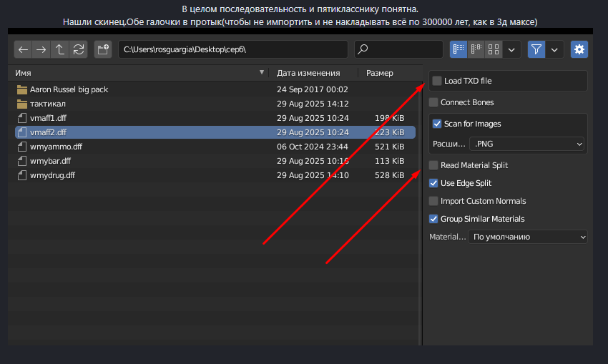
Task: Expand display settings dropdown next to view modes
Action: (511, 49)
